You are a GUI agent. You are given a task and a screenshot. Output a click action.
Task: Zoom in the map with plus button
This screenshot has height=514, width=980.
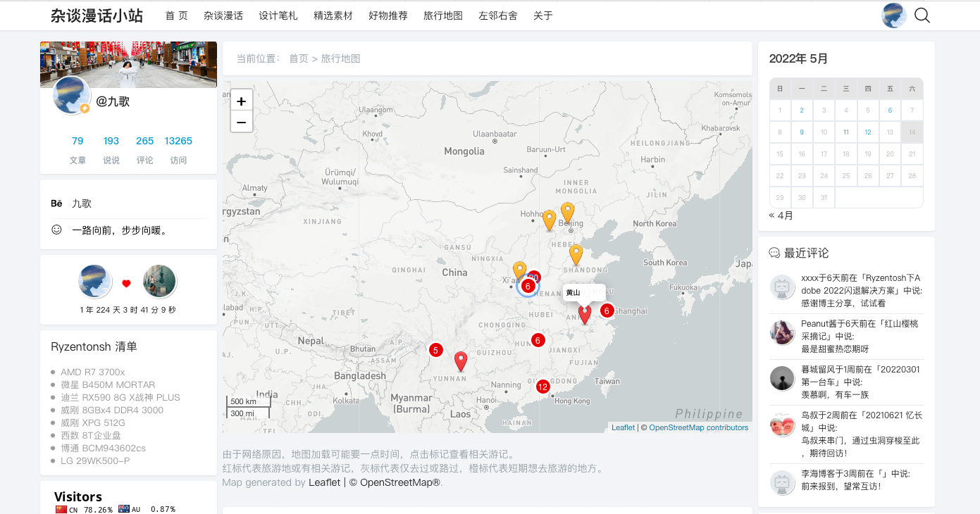pyautogui.click(x=241, y=101)
